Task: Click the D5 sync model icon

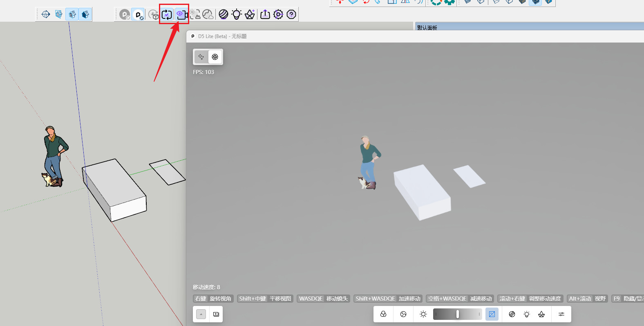Action: click(166, 15)
